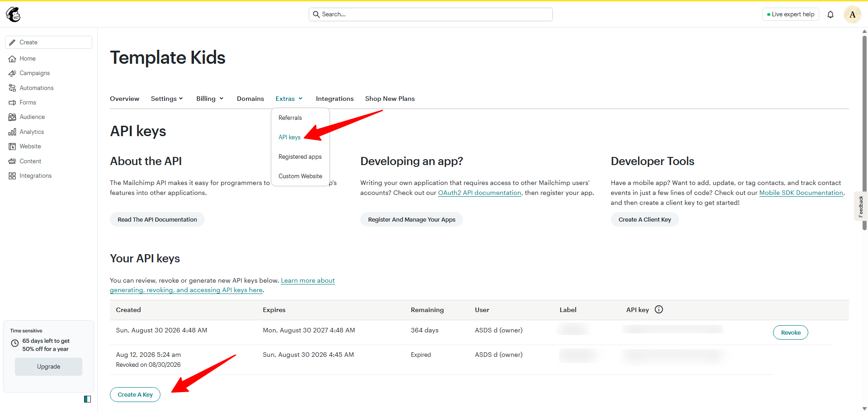Open Mobile SDK Documentation link

tap(801, 193)
